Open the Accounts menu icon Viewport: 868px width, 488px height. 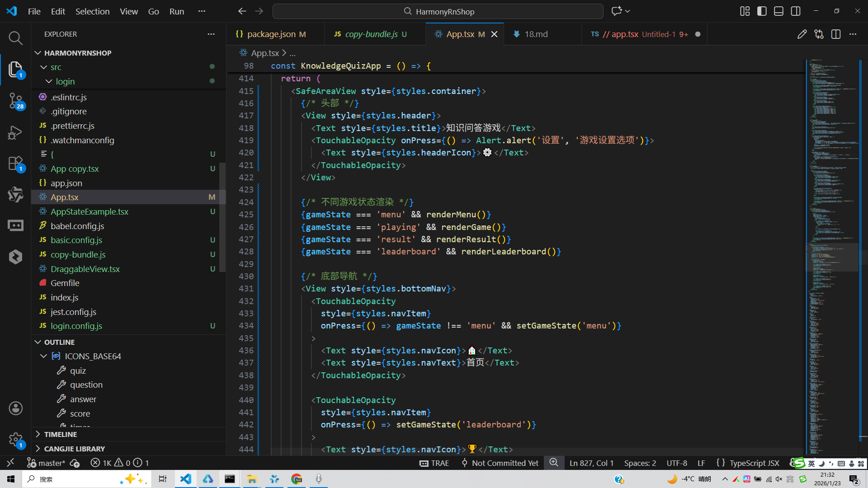click(15, 408)
